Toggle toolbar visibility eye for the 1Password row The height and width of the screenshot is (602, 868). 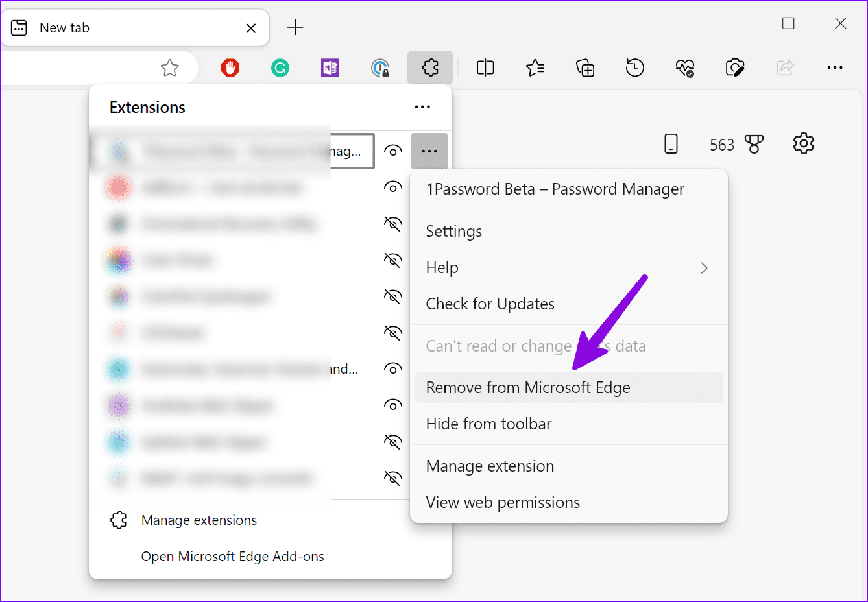pyautogui.click(x=392, y=150)
